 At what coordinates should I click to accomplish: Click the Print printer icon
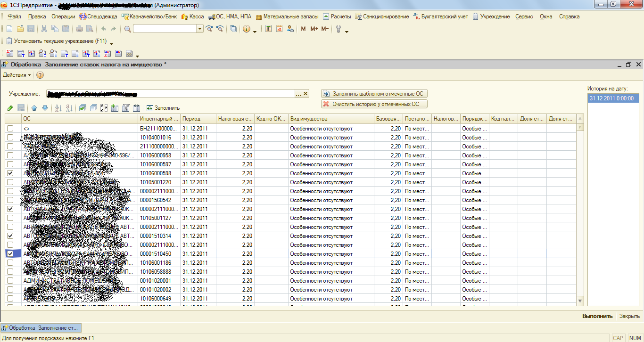point(79,29)
